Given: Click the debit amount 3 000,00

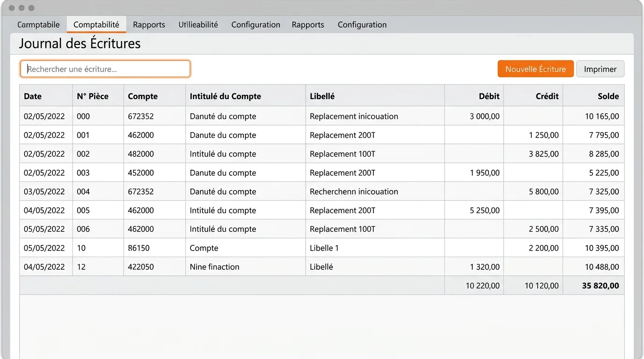Looking at the screenshot, I should point(484,116).
